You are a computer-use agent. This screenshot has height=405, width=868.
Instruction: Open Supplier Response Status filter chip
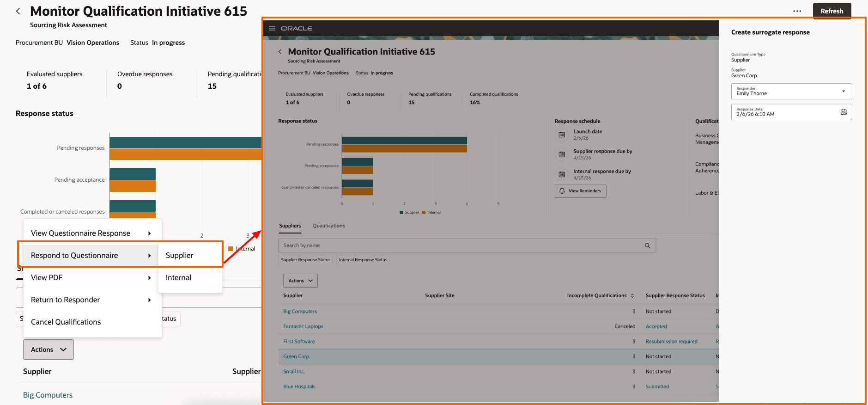tap(306, 260)
